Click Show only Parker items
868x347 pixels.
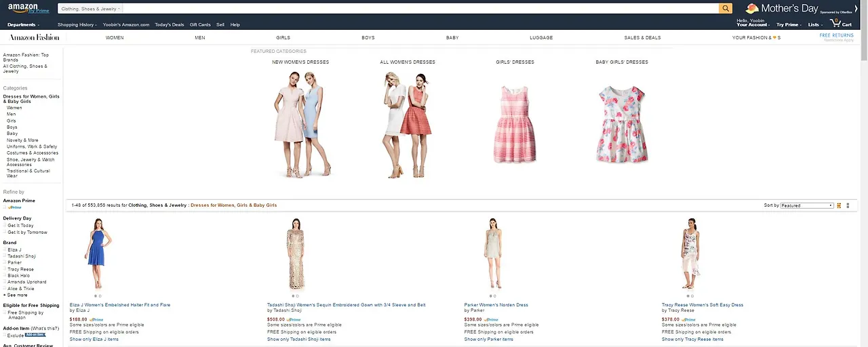pyautogui.click(x=488, y=339)
